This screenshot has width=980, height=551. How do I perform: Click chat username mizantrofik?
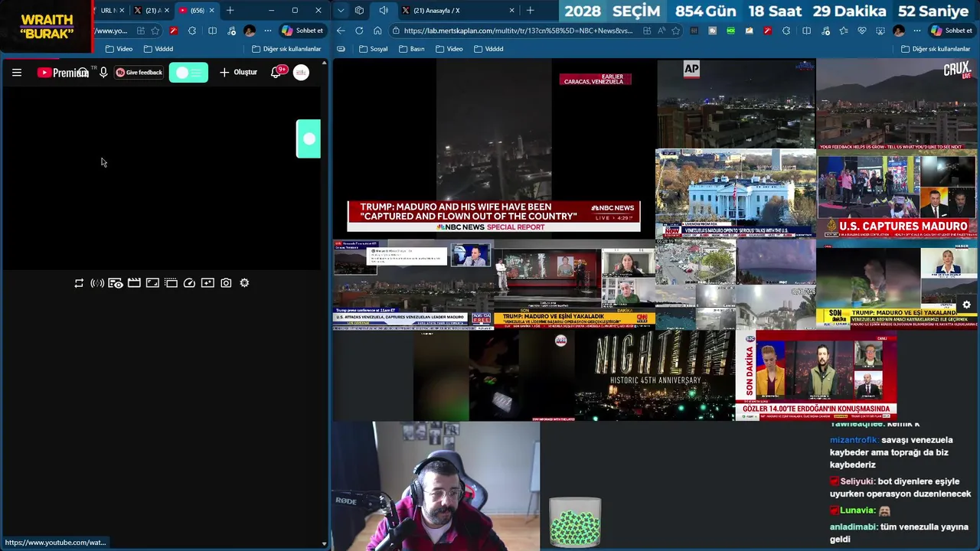[x=854, y=440]
